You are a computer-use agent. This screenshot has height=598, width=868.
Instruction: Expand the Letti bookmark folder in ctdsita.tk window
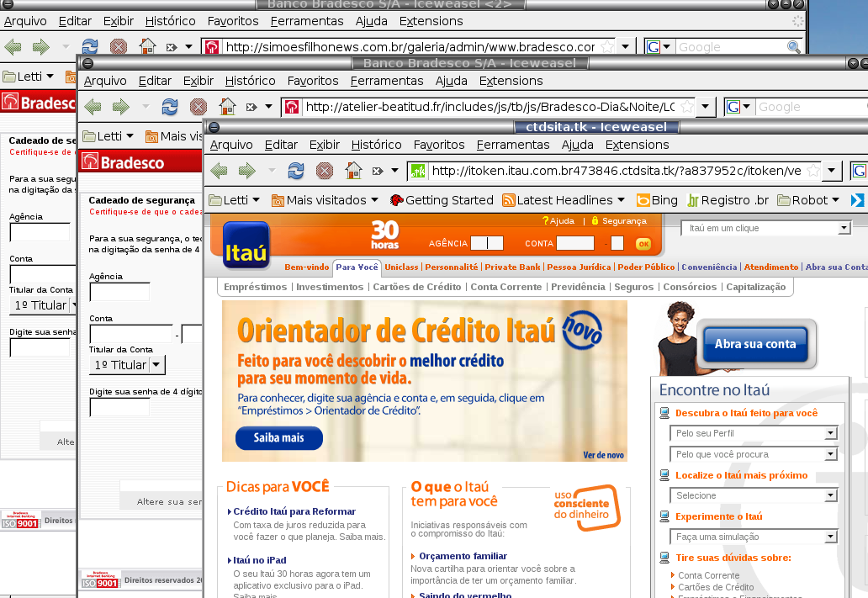(x=234, y=200)
